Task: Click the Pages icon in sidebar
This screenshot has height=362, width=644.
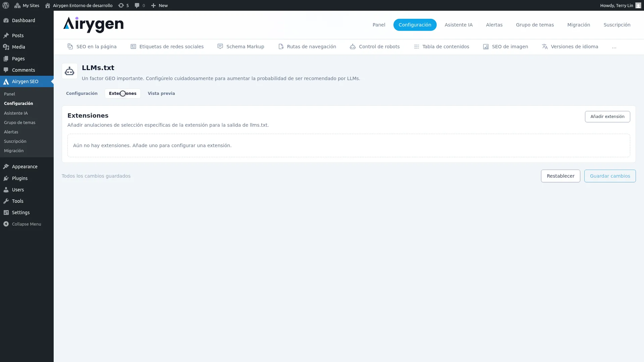Action: [6, 59]
